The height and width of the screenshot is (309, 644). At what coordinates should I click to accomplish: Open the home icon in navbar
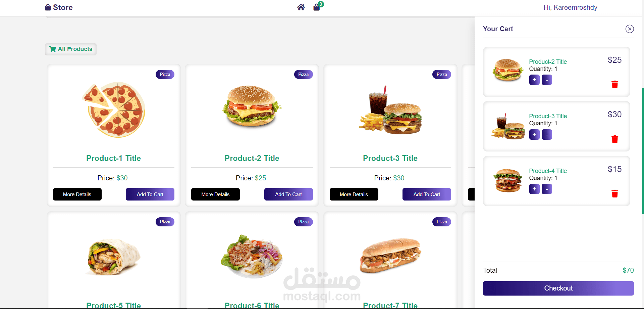click(x=301, y=7)
